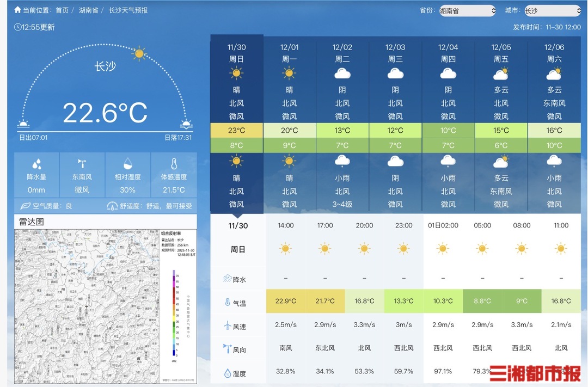Click the relative humidity droplet icon
Screen dimensions: 588x387
point(127,164)
